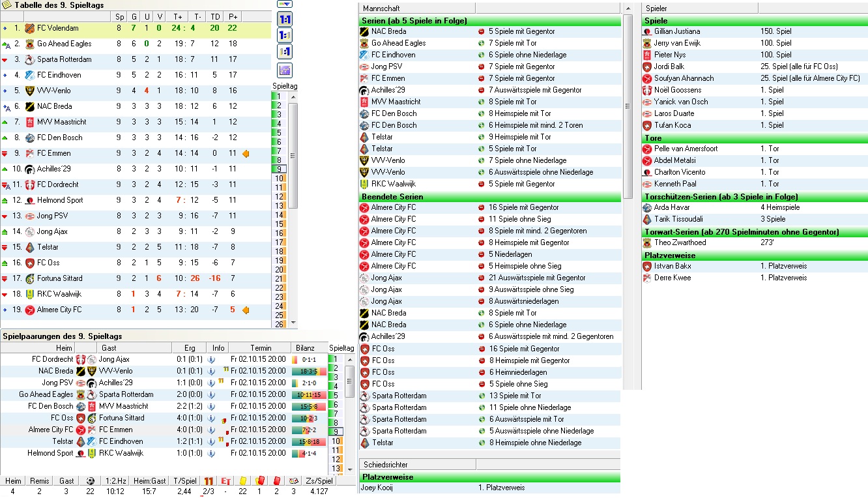This screenshot has width=868, height=498.
Task: Open the info icon for Helmond Sport vs RKC Waalwijk
Action: click(211, 453)
